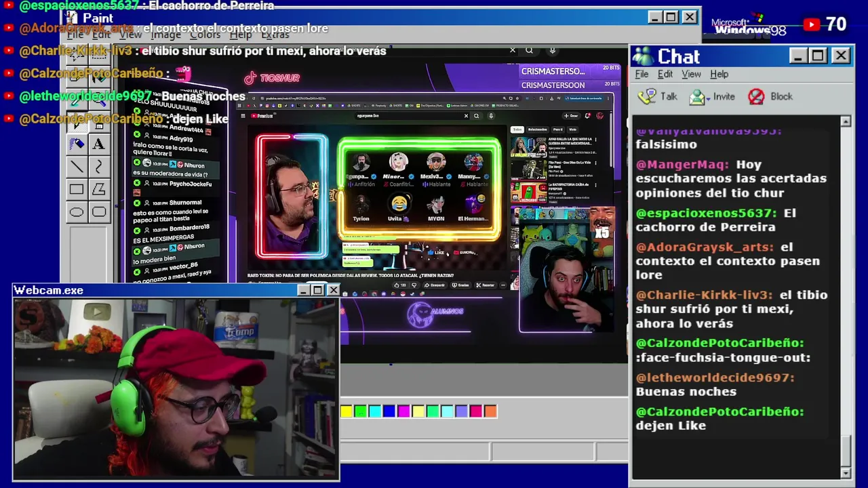Click the Chat scrollbar up arrow
Viewport: 868px width, 488px height.
pos(846,122)
